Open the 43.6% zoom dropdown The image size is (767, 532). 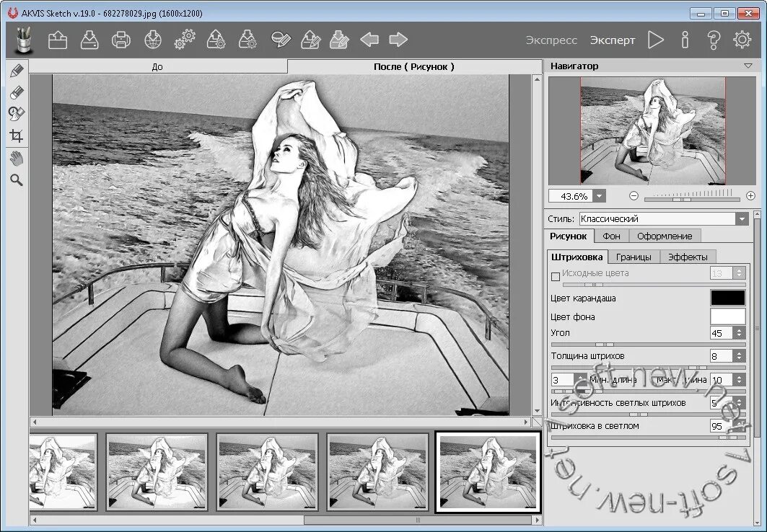[600, 196]
